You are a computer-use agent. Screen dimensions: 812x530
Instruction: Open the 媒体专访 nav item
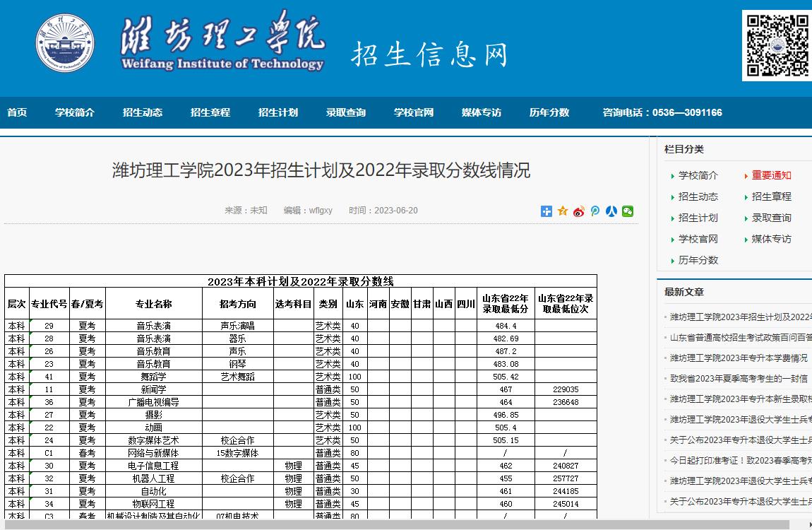tap(482, 112)
